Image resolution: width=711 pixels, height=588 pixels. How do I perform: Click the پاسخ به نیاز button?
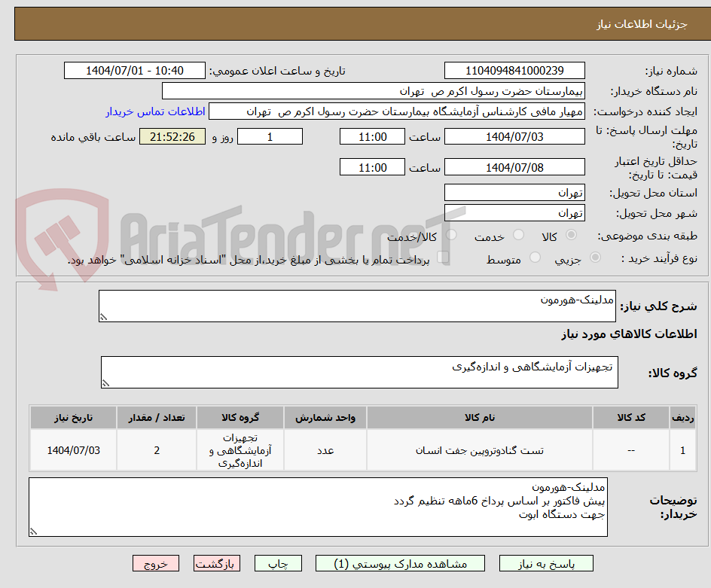548,563
